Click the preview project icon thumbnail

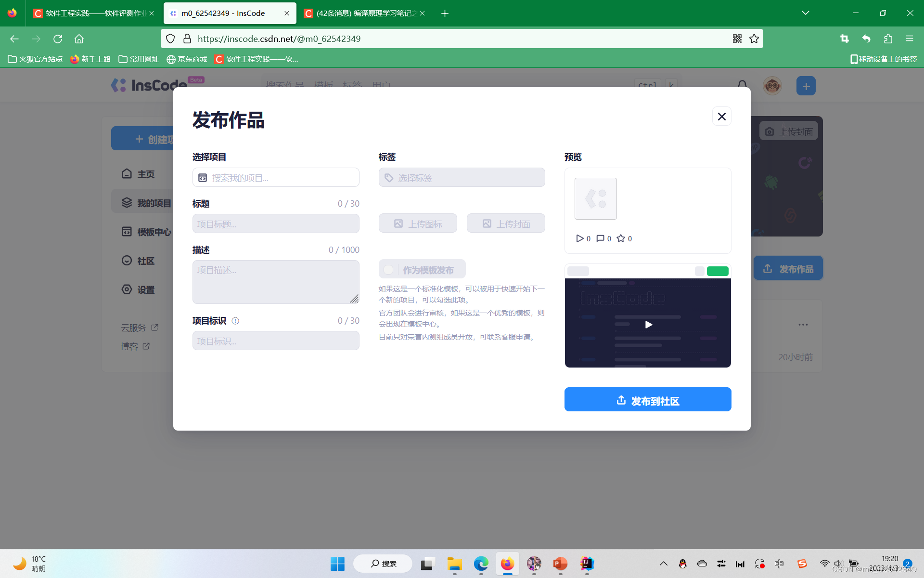click(595, 198)
